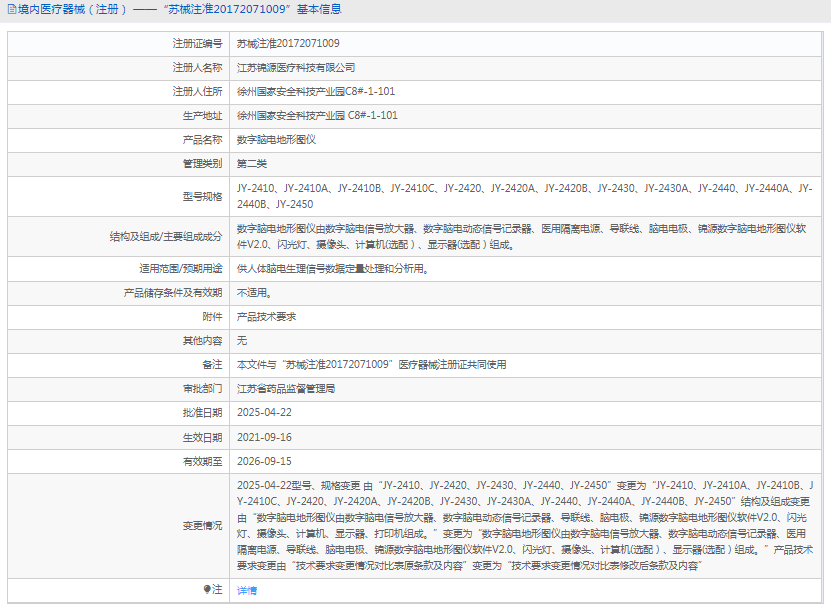Image resolution: width=831 pixels, height=606 pixels.
Task: Click the JY model list in the 型号规格 row
Action: (525, 196)
